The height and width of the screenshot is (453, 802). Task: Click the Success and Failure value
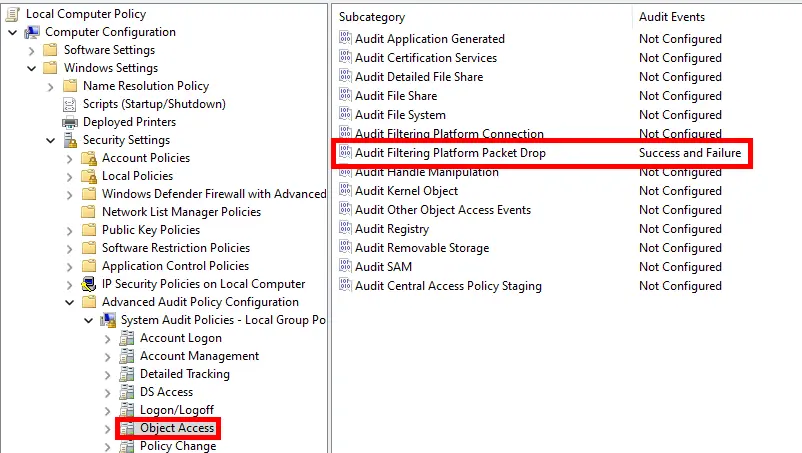[689, 153]
